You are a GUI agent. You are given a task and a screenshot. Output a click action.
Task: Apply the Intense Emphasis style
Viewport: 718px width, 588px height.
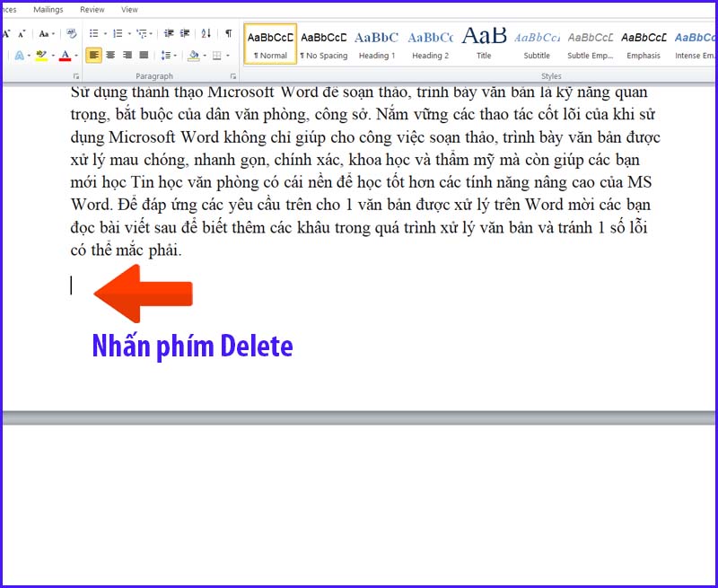click(695, 44)
